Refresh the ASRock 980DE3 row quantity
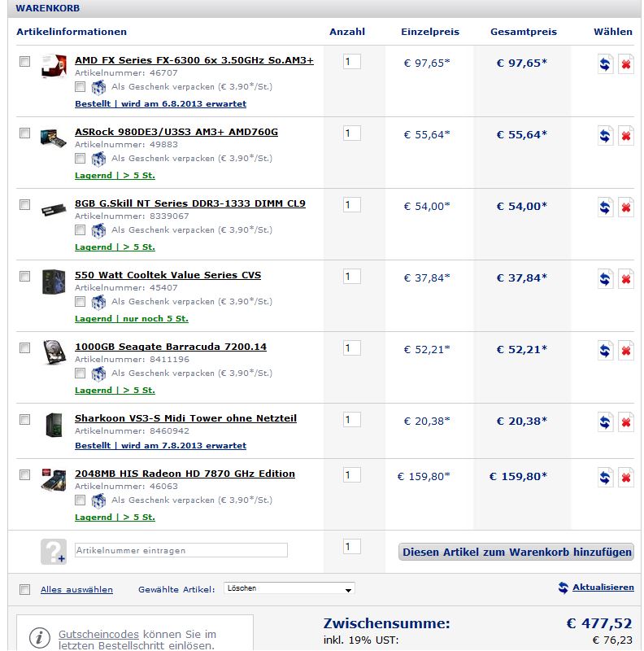This screenshot has height=651, width=644. [x=605, y=135]
